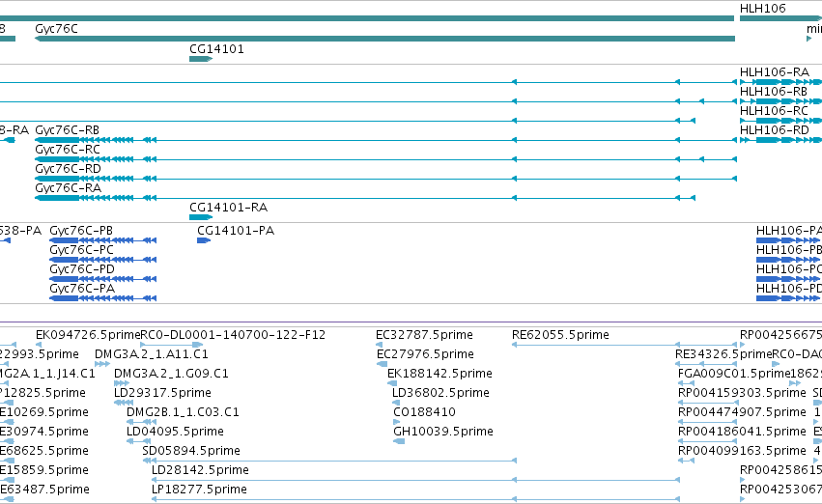Select the CO188410 EST label

(425, 412)
